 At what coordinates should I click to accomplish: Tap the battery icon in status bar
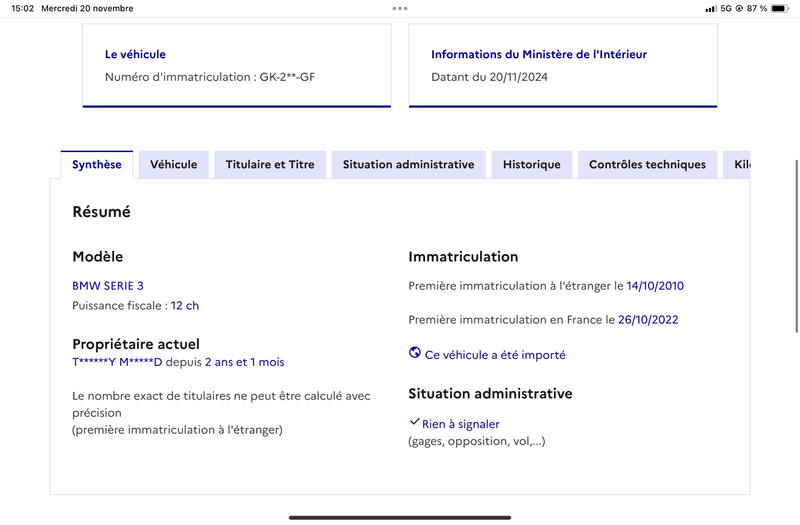[780, 8]
